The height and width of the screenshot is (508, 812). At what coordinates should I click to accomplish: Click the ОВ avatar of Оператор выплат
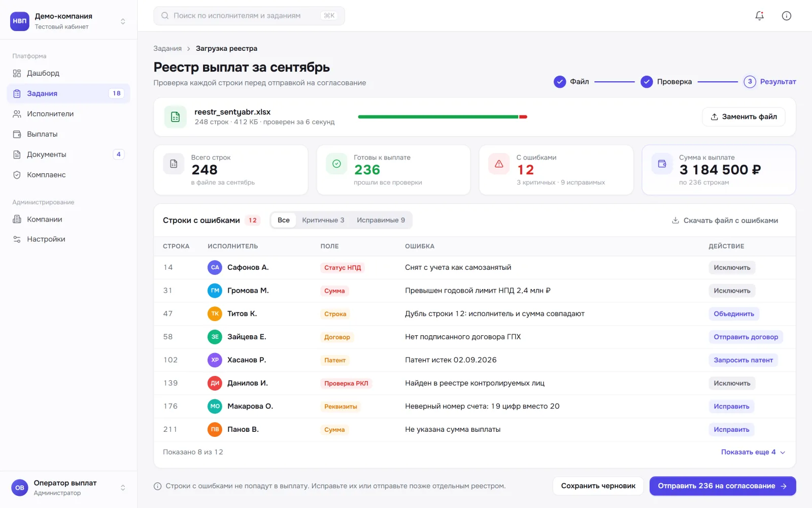(x=20, y=488)
